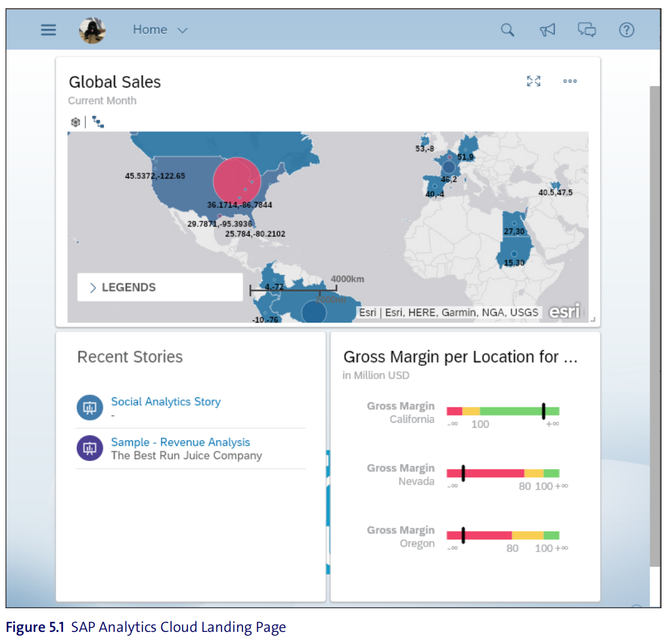Click the Gross Margin Nevada label

coord(401,474)
